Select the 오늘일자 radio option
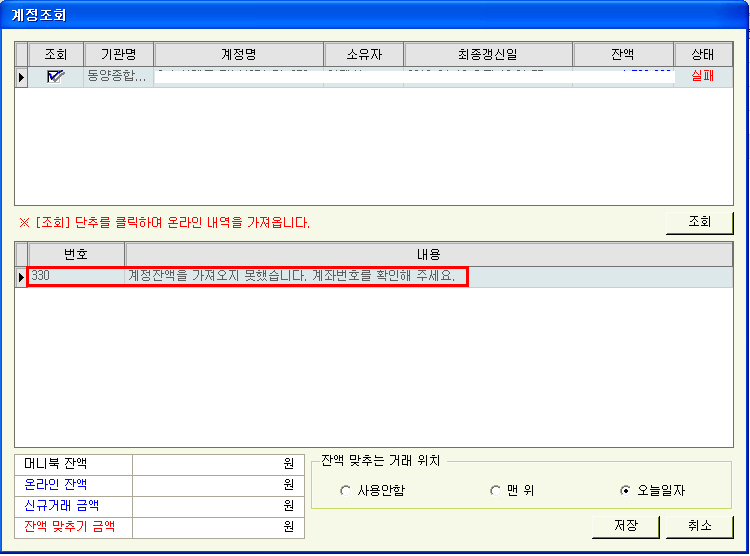Screen dimensions: 750x556 (x=626, y=491)
